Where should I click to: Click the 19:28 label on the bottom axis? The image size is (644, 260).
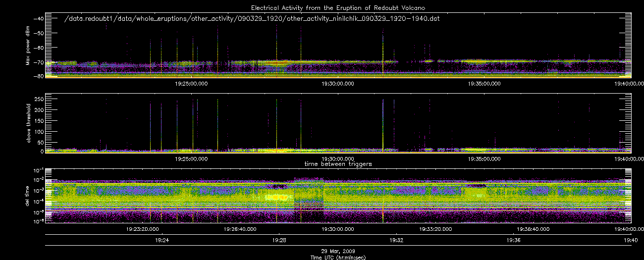279,240
